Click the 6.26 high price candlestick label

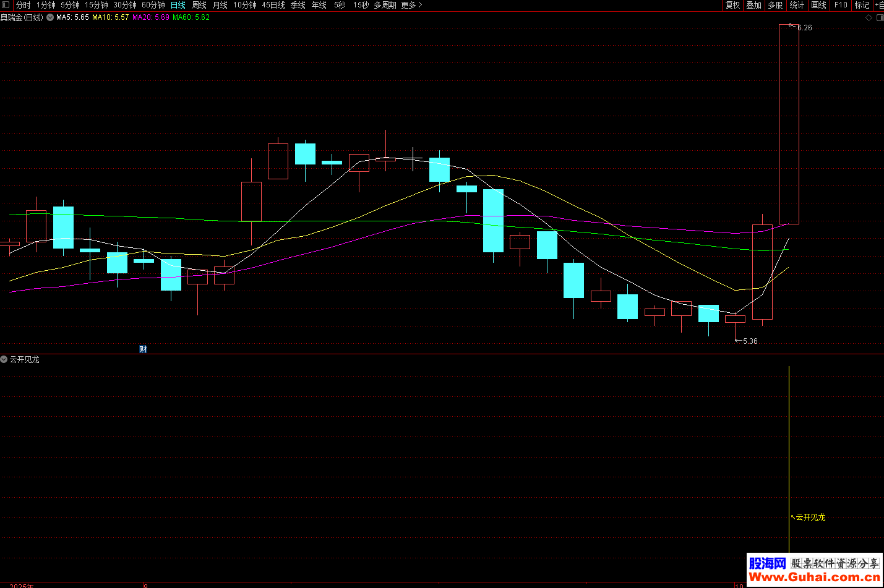(x=804, y=28)
